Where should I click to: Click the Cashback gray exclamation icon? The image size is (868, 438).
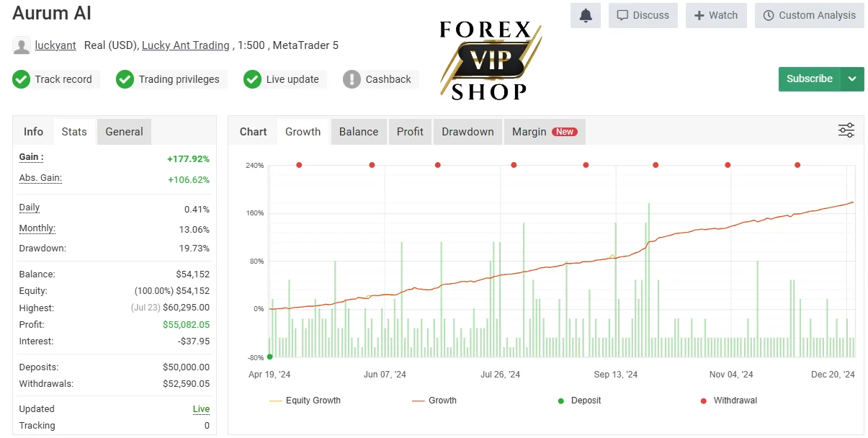coord(352,79)
